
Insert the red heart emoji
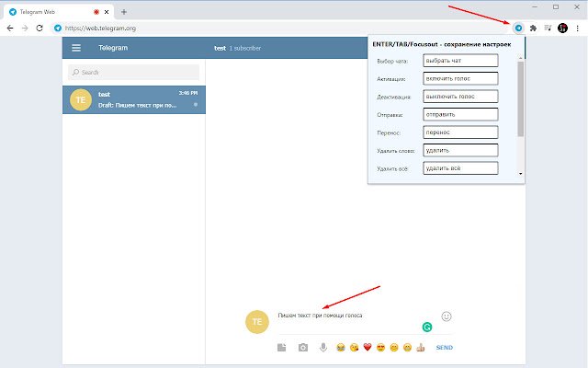tap(367, 348)
